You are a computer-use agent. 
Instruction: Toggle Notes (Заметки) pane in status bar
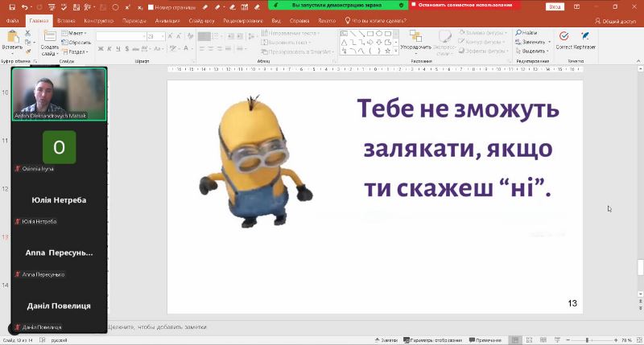click(x=386, y=340)
